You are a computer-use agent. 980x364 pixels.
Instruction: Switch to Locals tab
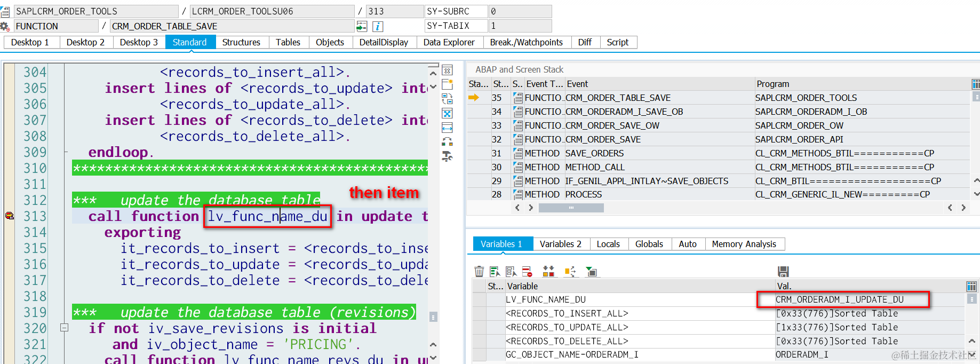click(x=608, y=244)
